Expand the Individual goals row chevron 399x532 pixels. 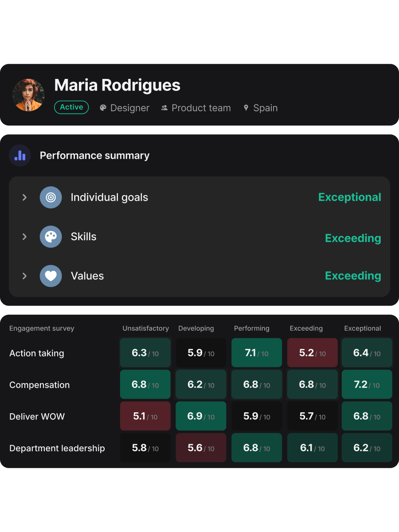(x=24, y=197)
